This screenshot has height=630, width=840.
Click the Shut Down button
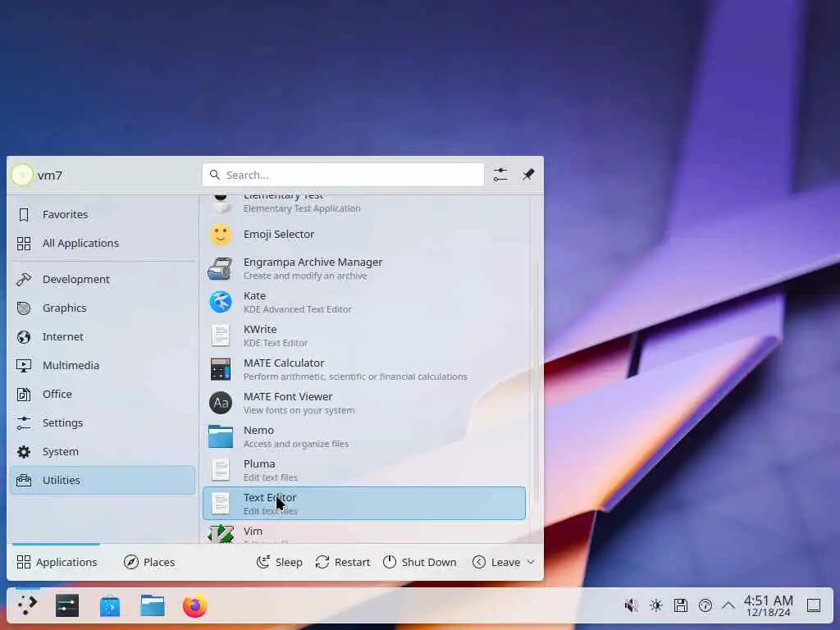(x=420, y=562)
